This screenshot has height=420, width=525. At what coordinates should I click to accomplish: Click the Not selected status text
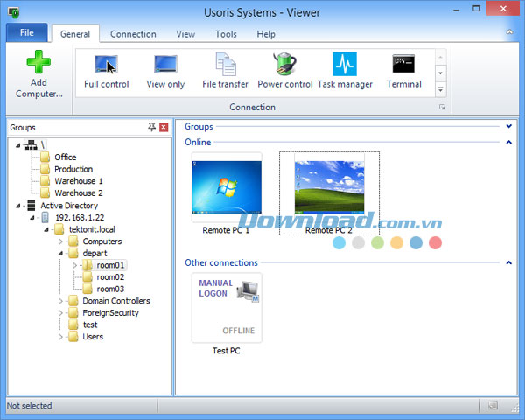click(x=29, y=406)
